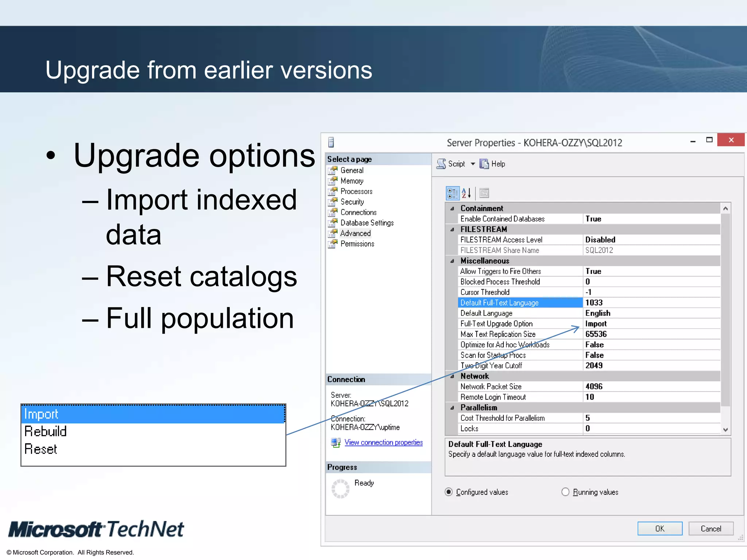Collapse the Network category
This screenshot has width=747, height=560.
[x=452, y=376]
